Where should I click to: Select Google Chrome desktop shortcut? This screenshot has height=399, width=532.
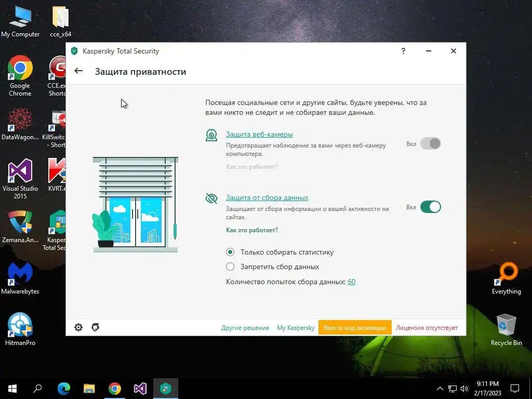(20, 76)
